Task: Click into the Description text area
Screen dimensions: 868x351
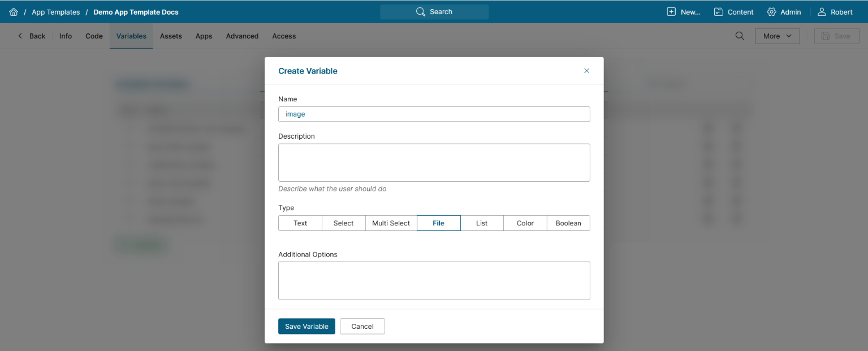Action: [434, 162]
